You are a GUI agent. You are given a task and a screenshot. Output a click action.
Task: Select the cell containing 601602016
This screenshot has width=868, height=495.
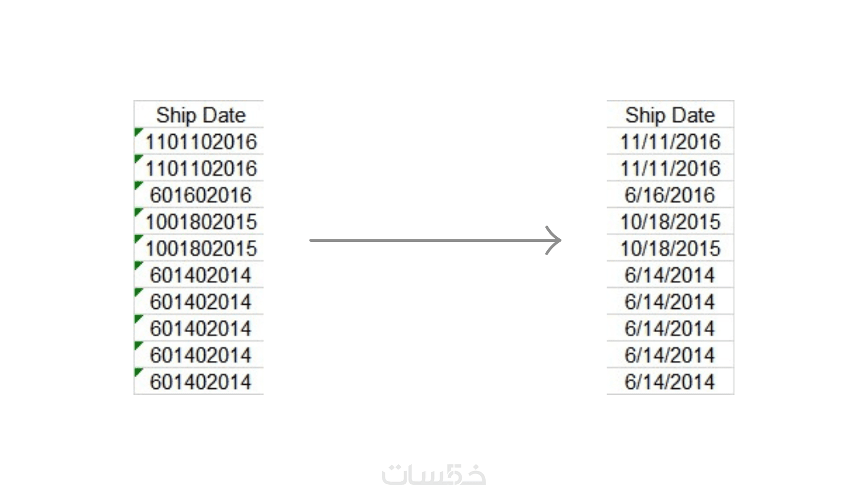point(199,194)
